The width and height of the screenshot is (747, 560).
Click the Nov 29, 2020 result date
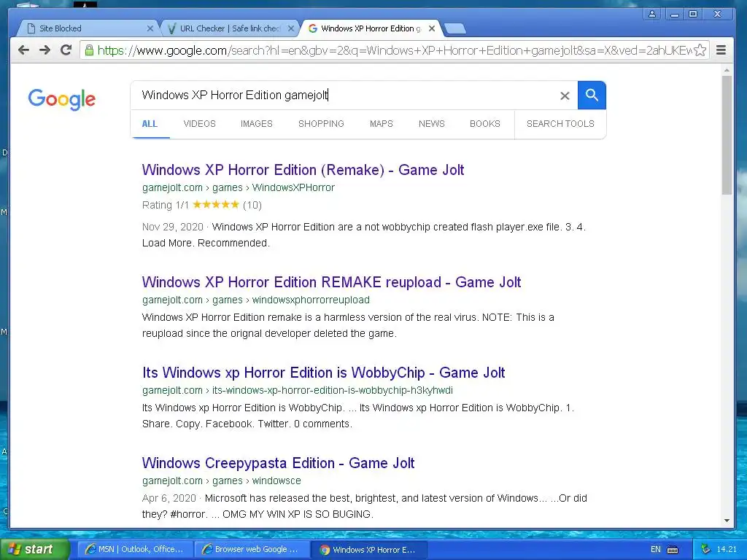click(172, 227)
